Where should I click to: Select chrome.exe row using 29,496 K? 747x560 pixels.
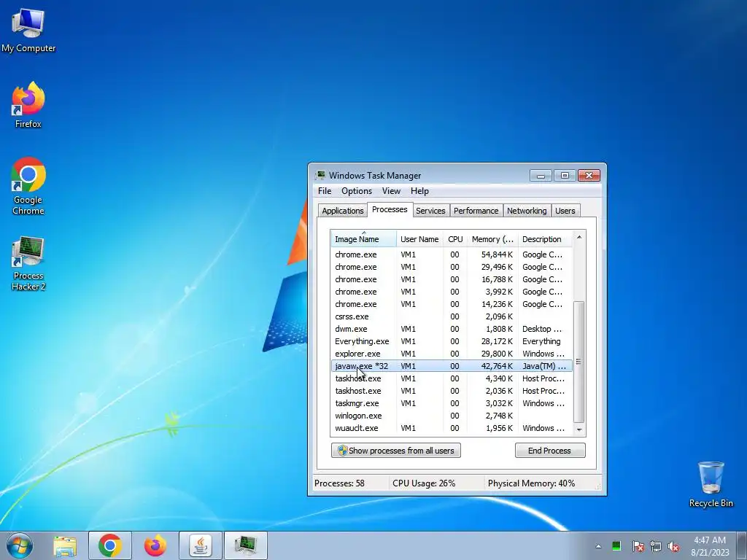452,267
